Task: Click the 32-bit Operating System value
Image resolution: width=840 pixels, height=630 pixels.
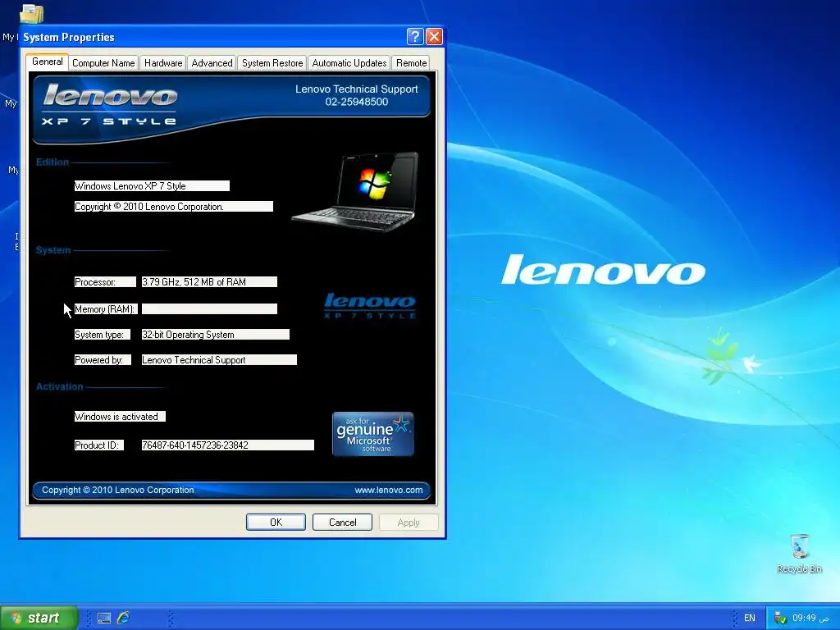Action: click(216, 335)
